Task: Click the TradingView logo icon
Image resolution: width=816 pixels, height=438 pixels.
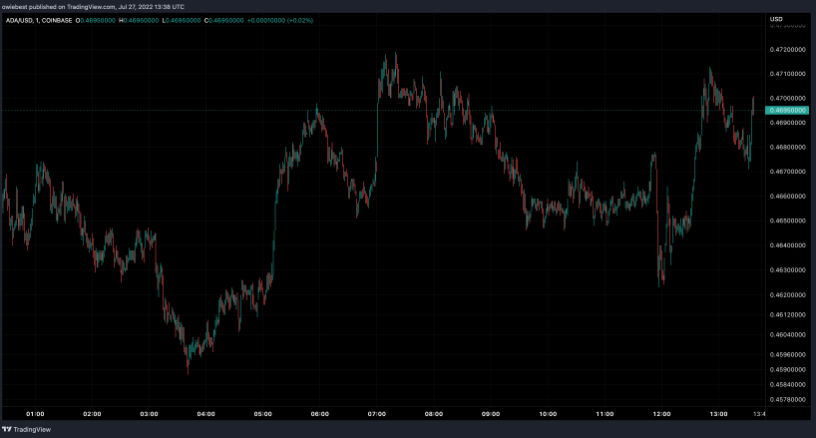Action: tap(7, 429)
